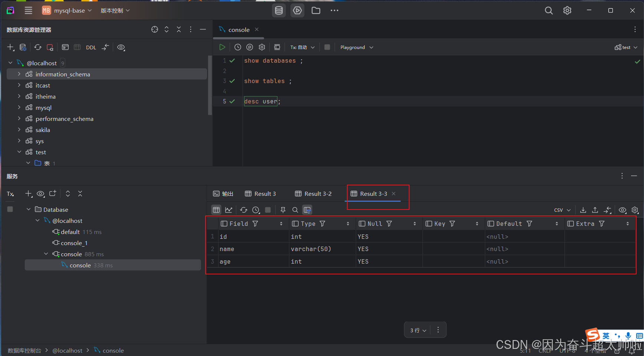
Task: Collapse the @localhost data source node
Action: point(10,63)
